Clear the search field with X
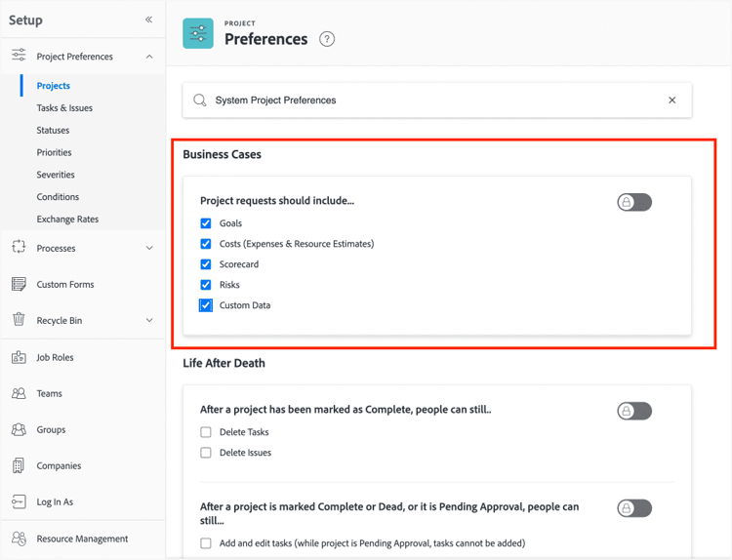The image size is (732, 560). coord(671,100)
